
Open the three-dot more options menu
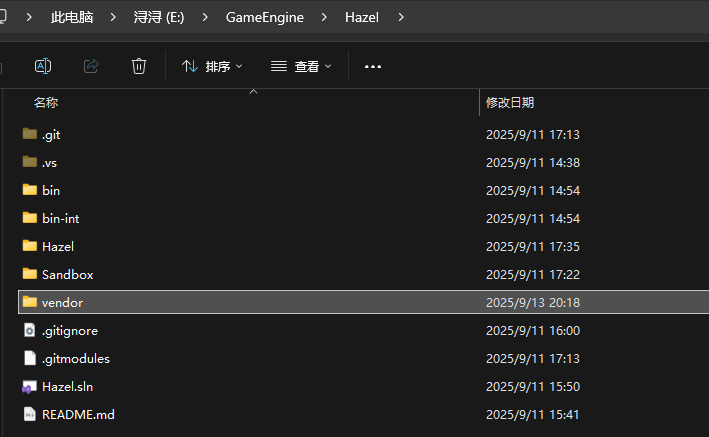point(373,66)
